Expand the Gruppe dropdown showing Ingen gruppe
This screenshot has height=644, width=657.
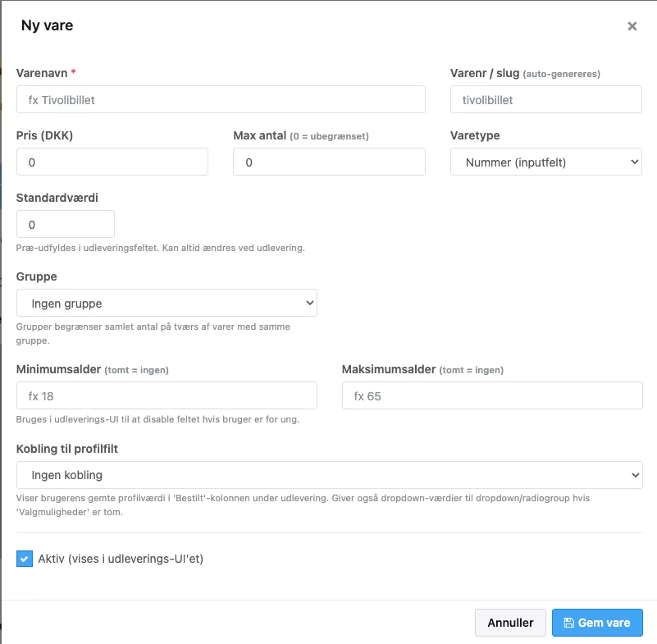pos(167,303)
